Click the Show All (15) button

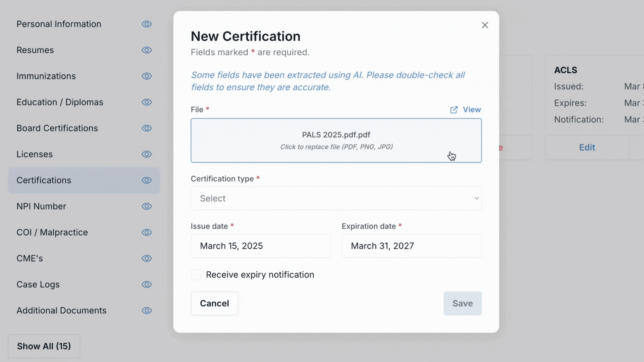[44, 346]
